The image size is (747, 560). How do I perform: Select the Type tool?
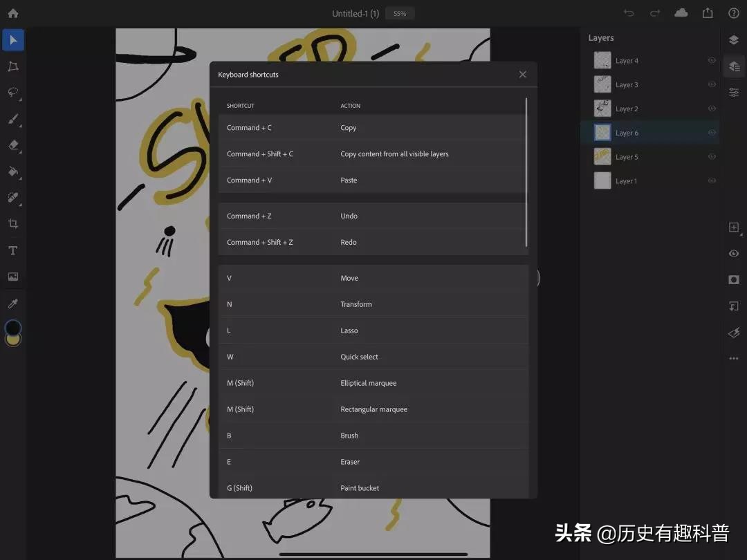pyautogui.click(x=13, y=250)
